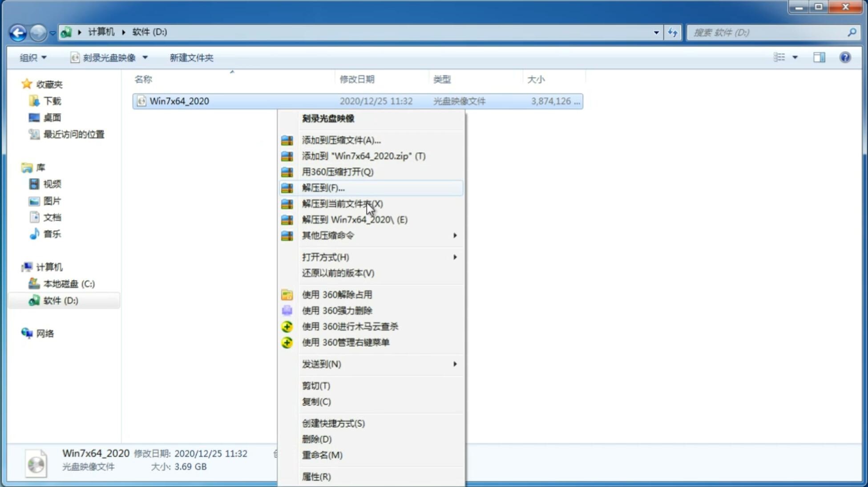
Task: Select 解压到 Win7x64_2020 folder
Action: tap(355, 219)
